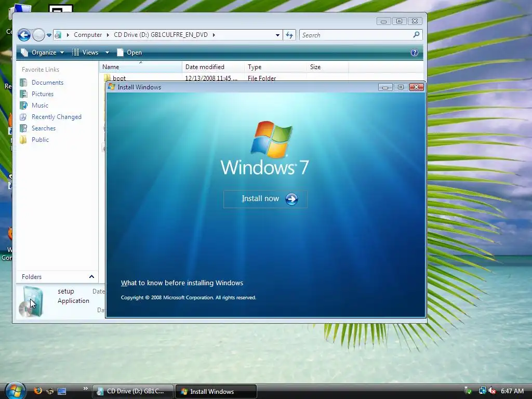
Task: Maximize the CD Drive Explorer window
Action: point(400,21)
